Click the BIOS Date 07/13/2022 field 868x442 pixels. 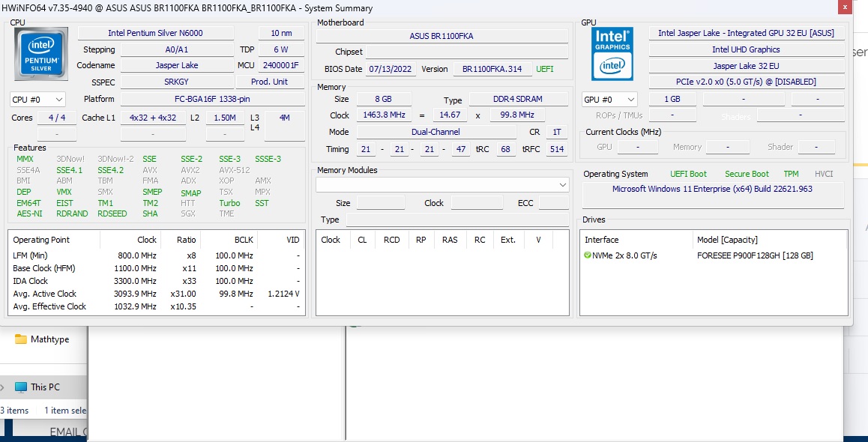pos(391,69)
